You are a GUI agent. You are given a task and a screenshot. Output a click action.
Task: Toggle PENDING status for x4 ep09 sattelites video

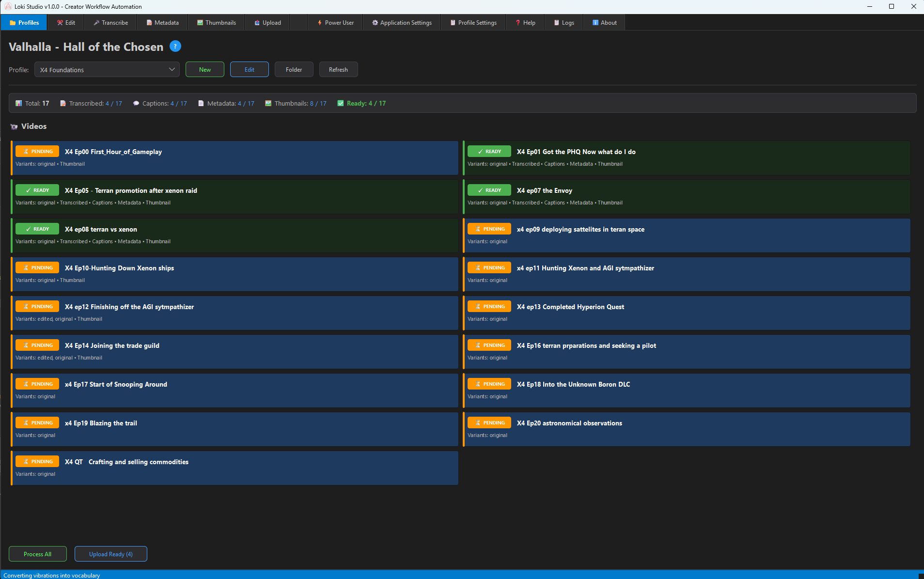click(489, 228)
